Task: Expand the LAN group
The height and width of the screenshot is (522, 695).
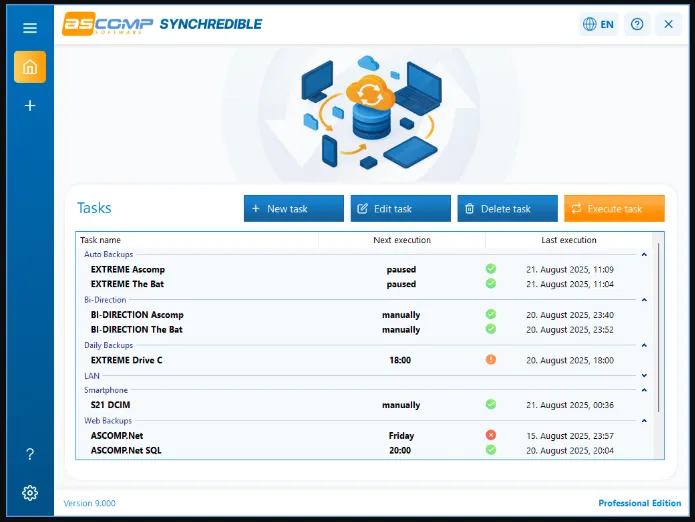Action: pos(644,376)
